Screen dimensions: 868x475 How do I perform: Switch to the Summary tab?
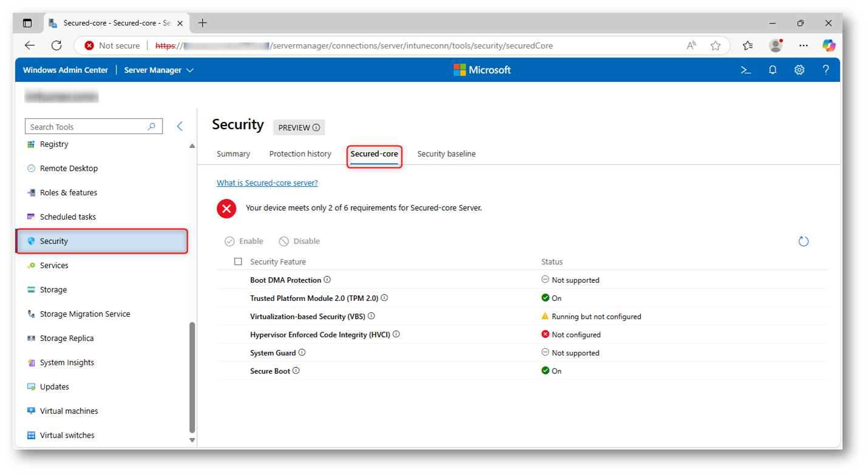click(233, 154)
